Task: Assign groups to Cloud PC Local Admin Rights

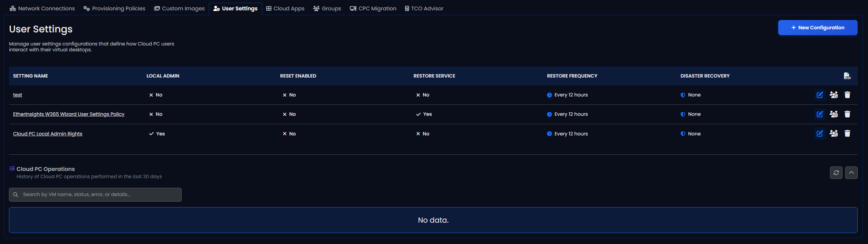Action: point(833,133)
